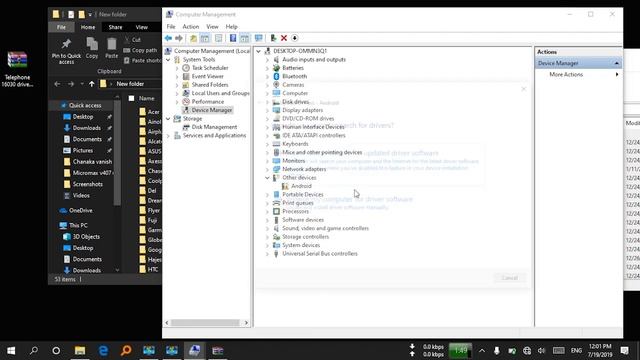This screenshot has height=360, width=640.
Task: Switch to Home tab in File Explorer
Action: [88, 27]
